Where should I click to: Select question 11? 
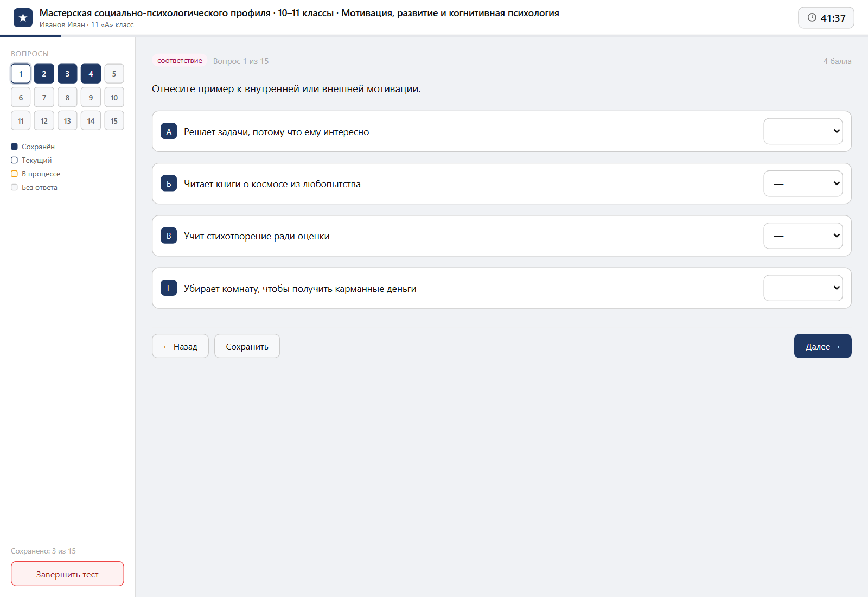tap(21, 121)
